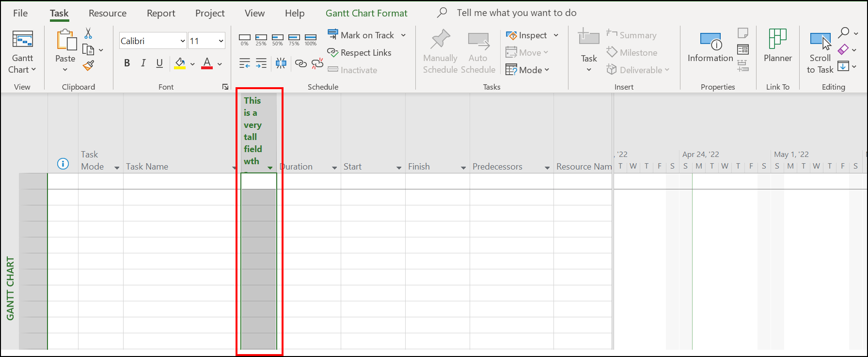Click Scroll to Task button
This screenshot has height=357, width=868.
pos(820,53)
